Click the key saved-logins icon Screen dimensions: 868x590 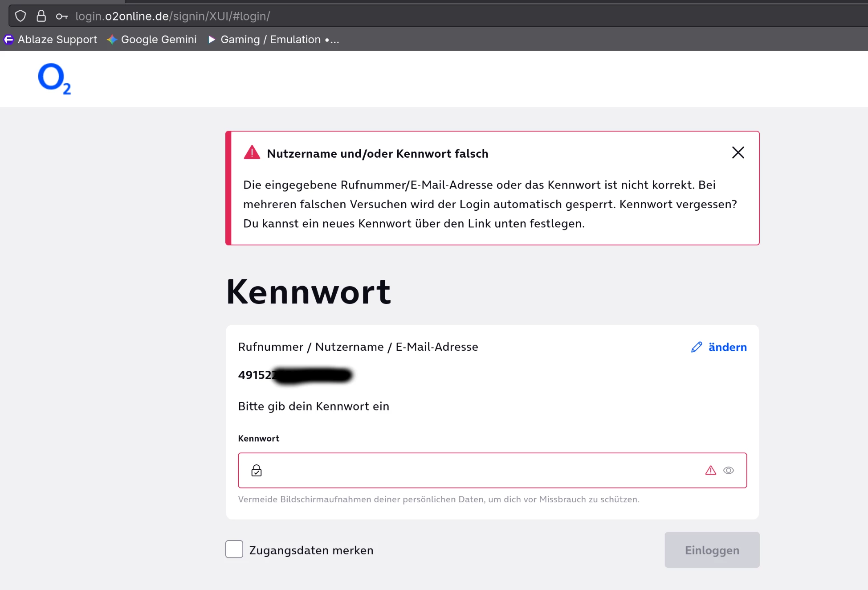61,16
